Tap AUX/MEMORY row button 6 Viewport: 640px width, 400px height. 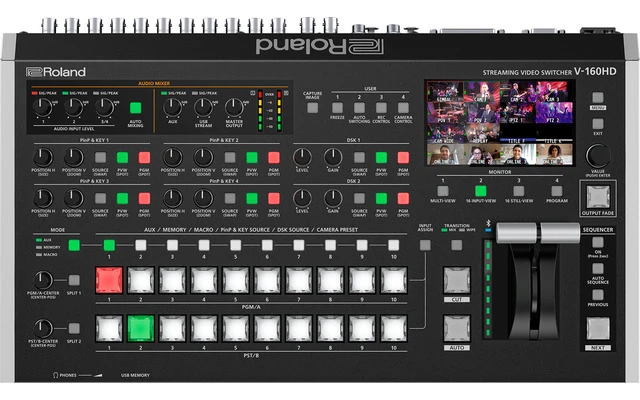(x=267, y=245)
